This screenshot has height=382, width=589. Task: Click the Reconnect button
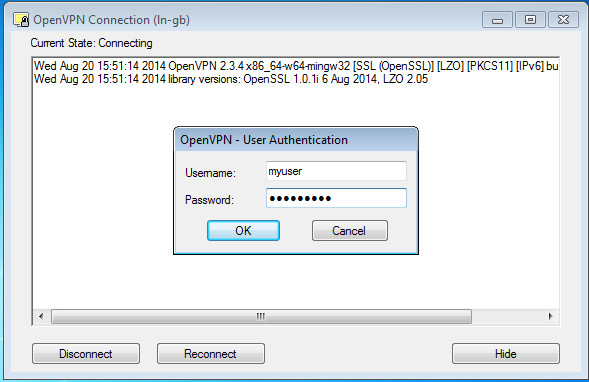[211, 353]
